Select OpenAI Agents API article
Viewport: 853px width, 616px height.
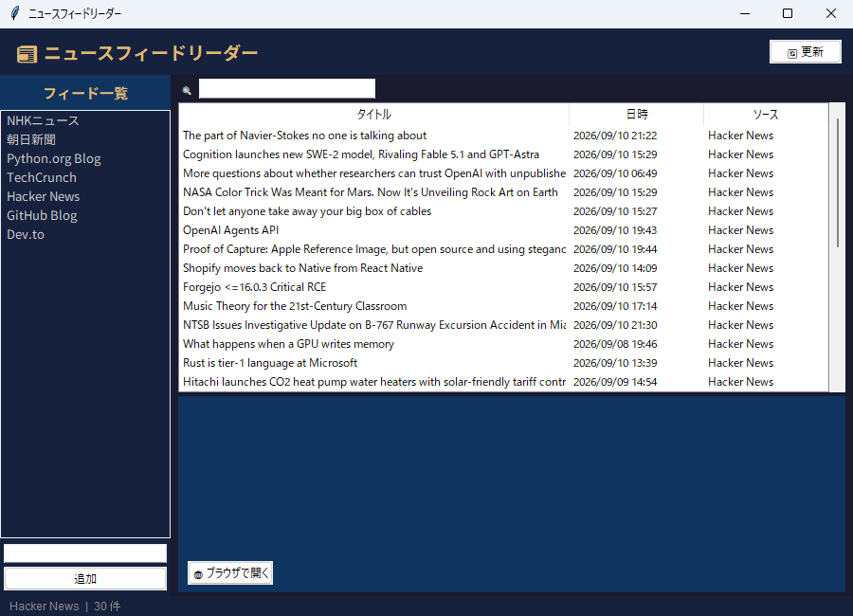click(x=503, y=230)
